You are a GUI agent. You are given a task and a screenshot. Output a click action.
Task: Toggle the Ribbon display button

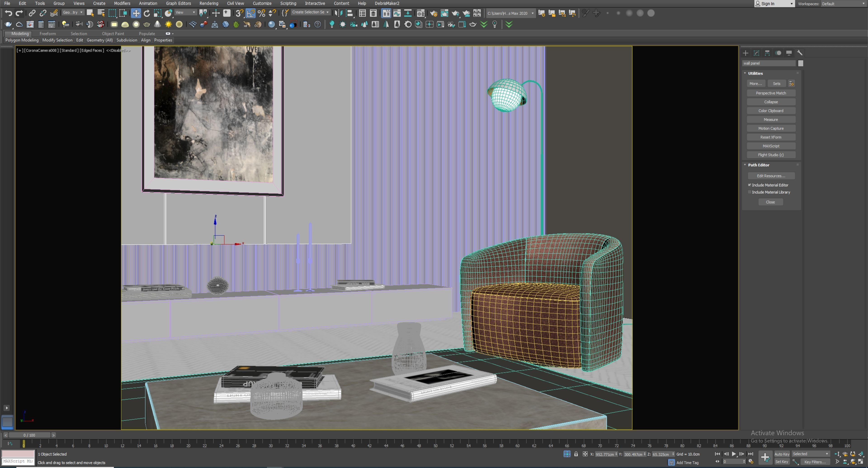point(386,13)
